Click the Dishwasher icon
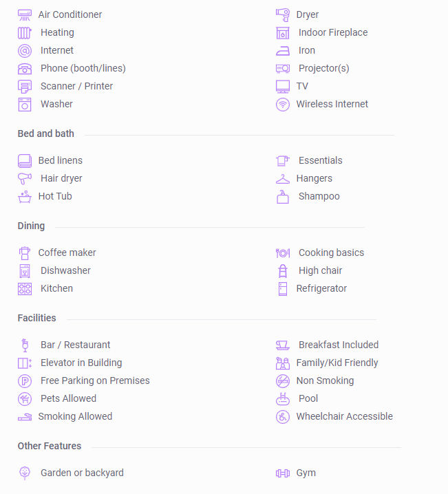The height and width of the screenshot is (494, 448). 25,271
